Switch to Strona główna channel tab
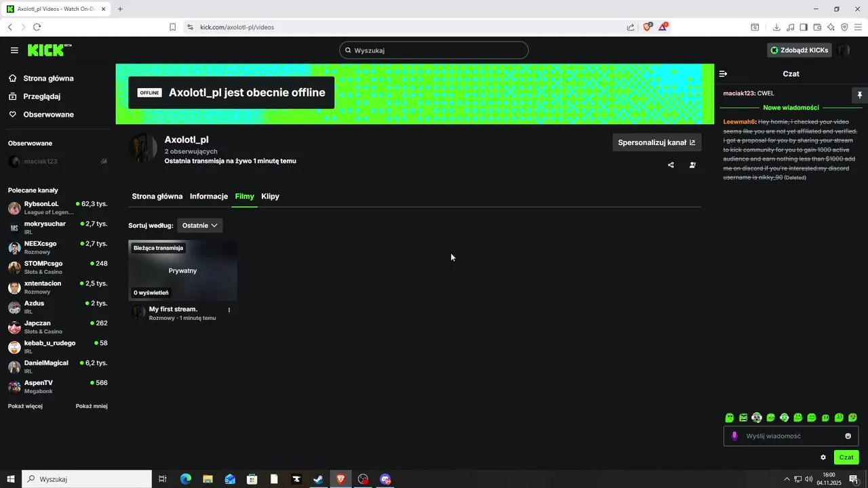The height and width of the screenshot is (488, 868). (x=157, y=197)
